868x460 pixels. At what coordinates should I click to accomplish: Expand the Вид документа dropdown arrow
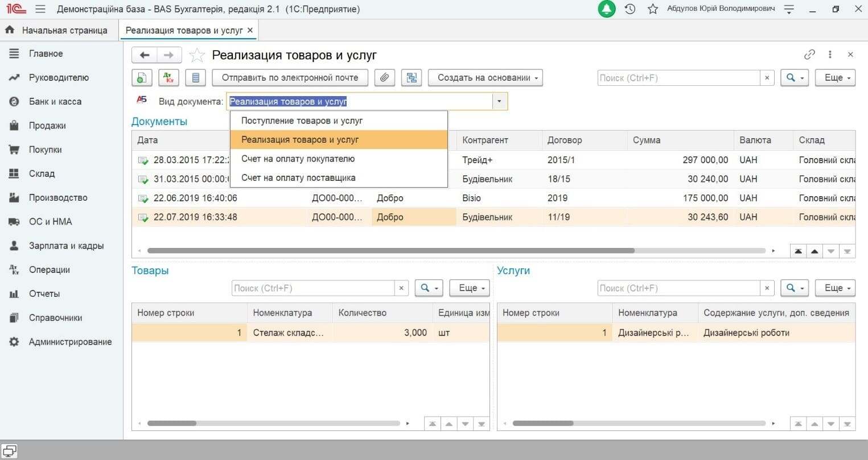(499, 102)
